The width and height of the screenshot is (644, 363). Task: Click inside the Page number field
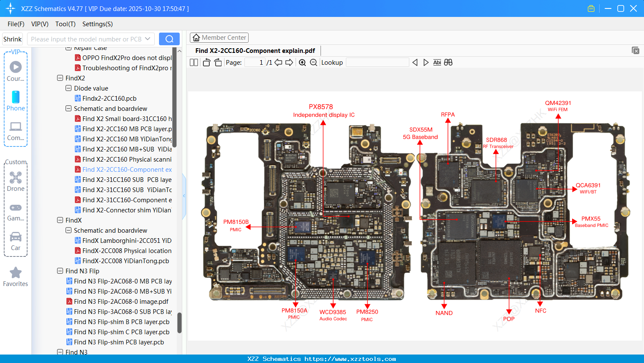(255, 62)
